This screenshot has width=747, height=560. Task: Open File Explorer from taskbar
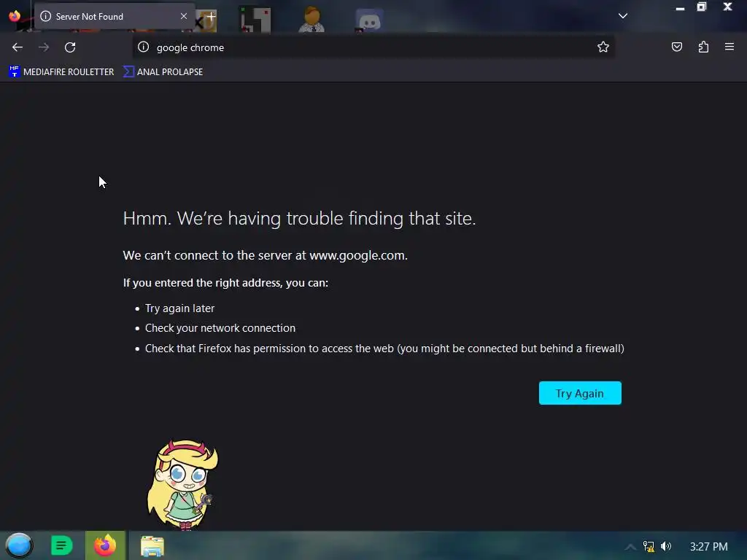point(152,546)
